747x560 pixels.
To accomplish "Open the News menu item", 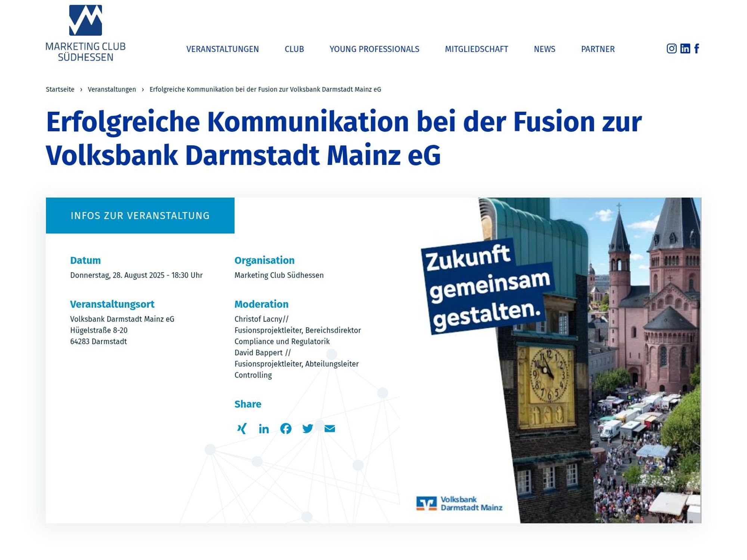I will tap(545, 49).
